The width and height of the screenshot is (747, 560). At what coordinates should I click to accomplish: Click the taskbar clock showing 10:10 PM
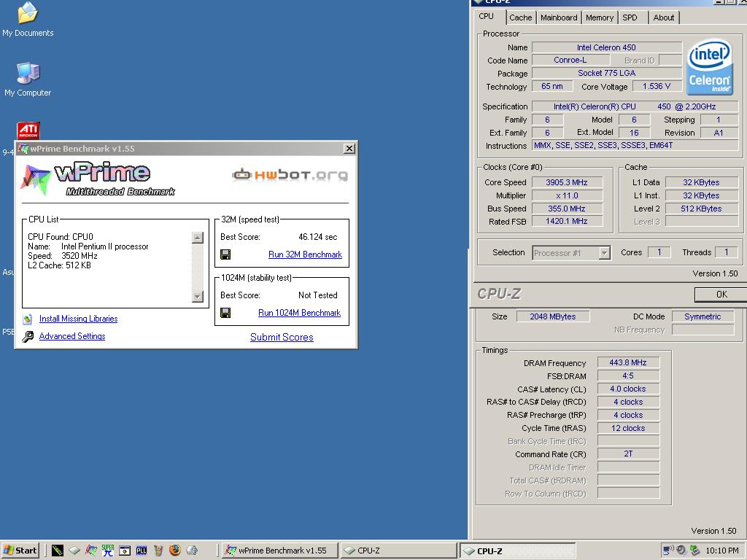click(x=721, y=551)
